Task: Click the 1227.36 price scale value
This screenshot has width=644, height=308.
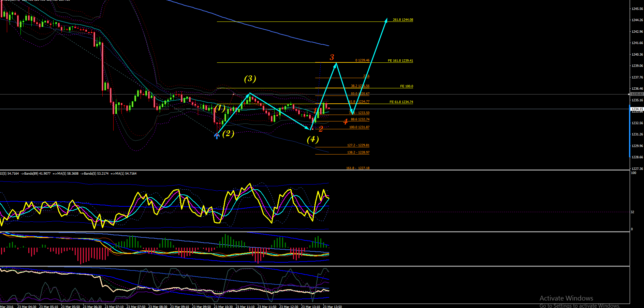Action: tap(637, 169)
